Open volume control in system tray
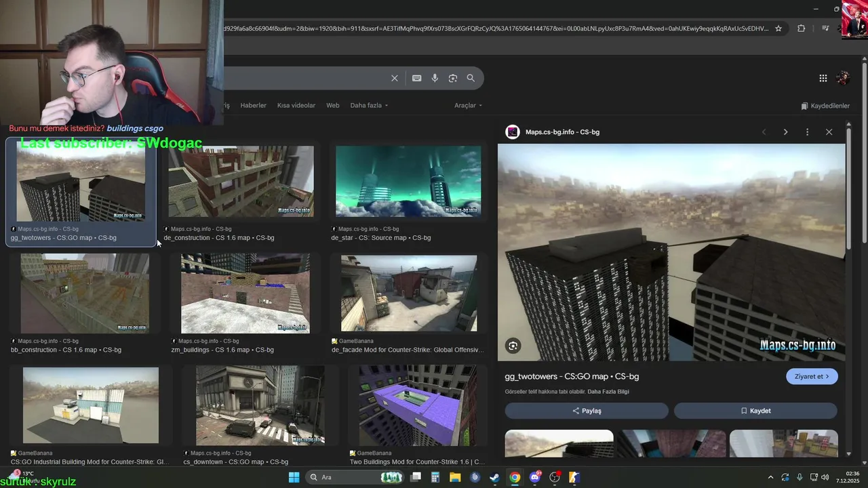Screen dimensions: 868x488 (x=825, y=477)
